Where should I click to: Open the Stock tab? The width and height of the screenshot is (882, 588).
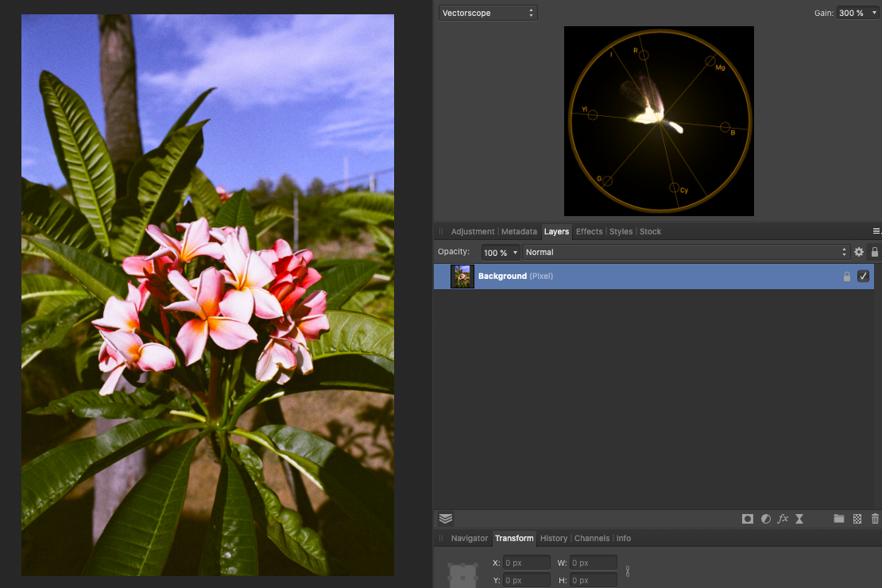click(x=650, y=231)
